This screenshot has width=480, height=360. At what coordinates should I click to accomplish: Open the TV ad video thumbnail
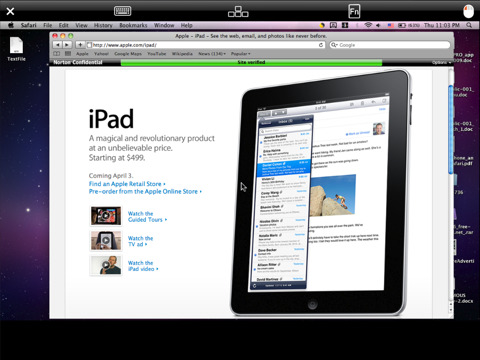tap(106, 240)
